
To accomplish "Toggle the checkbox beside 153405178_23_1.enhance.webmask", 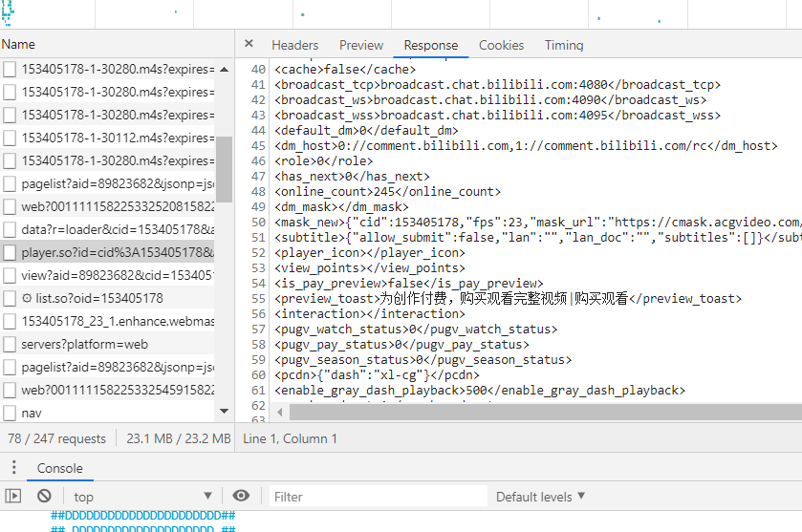I will pos(10,322).
